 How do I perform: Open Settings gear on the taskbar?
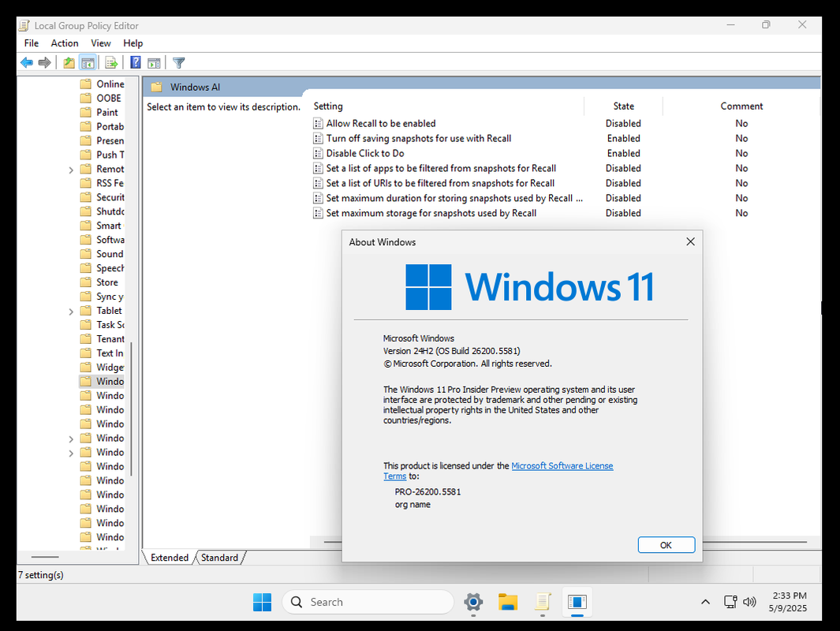(473, 602)
